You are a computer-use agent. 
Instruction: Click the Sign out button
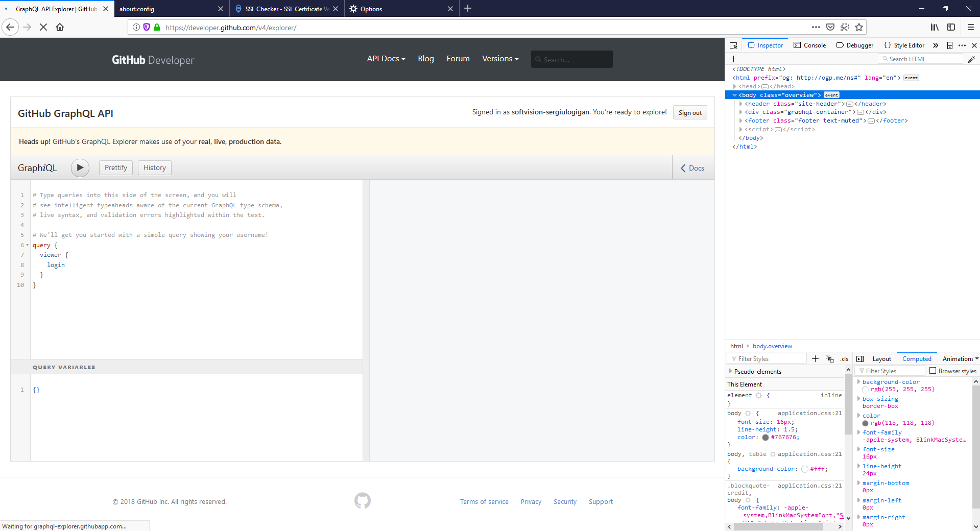point(690,112)
